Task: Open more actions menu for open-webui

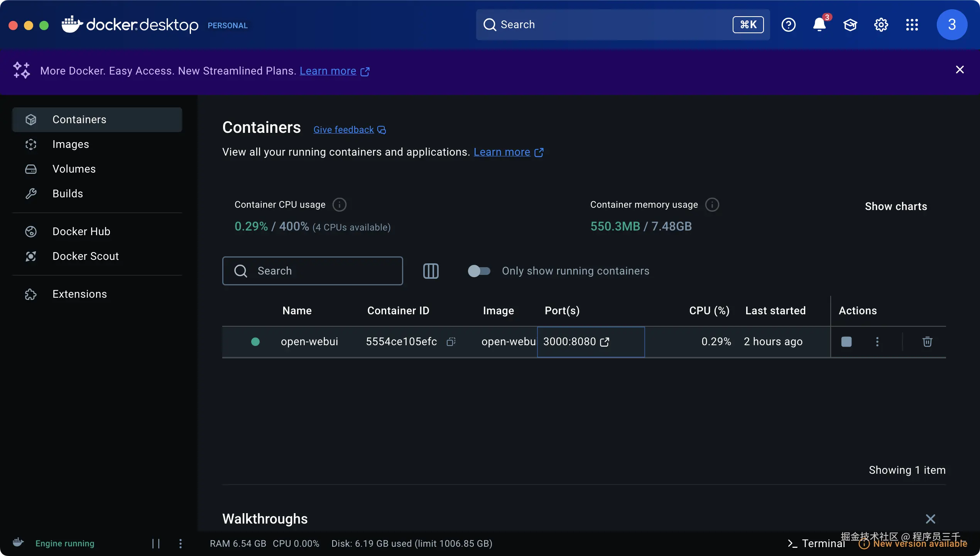Action: point(877,342)
